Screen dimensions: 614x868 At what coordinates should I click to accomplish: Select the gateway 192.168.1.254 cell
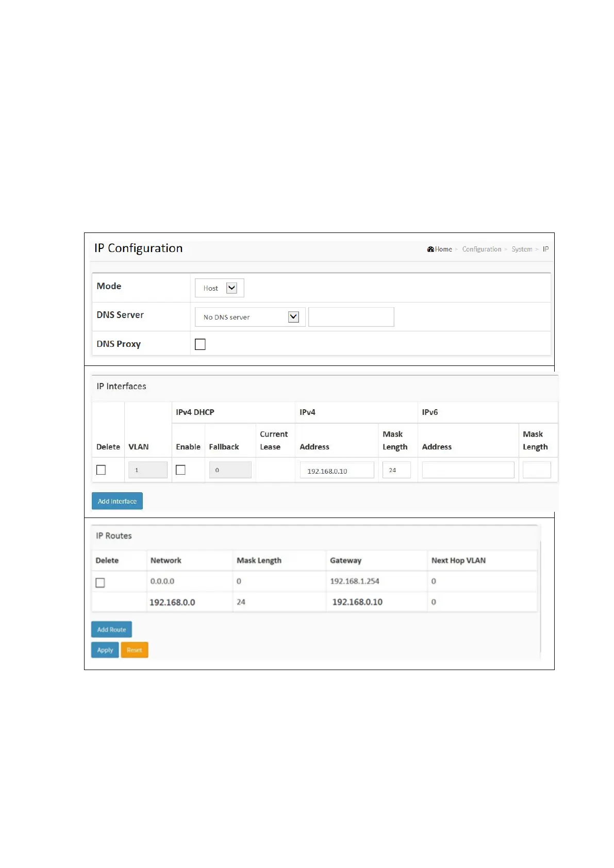(355, 581)
